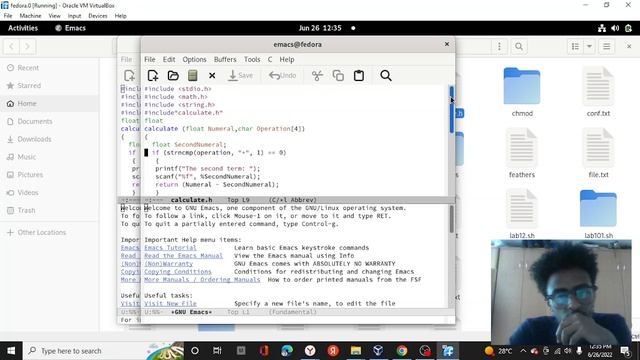Select the feathers file in Files
This screenshot has height=360, width=640.
[x=522, y=153]
